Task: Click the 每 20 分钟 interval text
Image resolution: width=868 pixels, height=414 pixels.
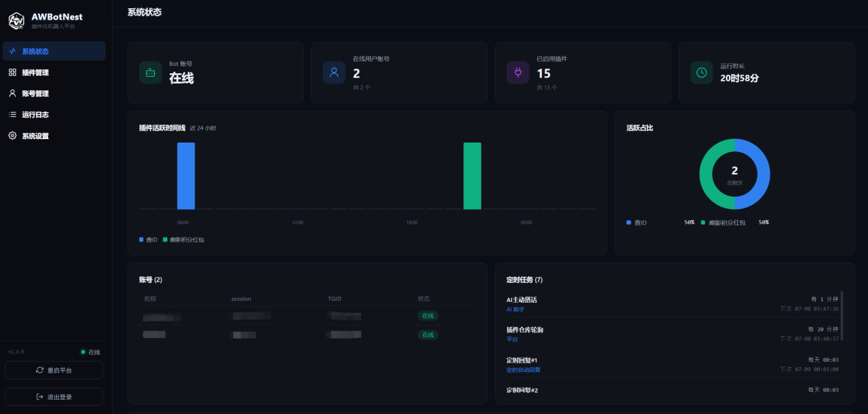Action: click(x=825, y=329)
